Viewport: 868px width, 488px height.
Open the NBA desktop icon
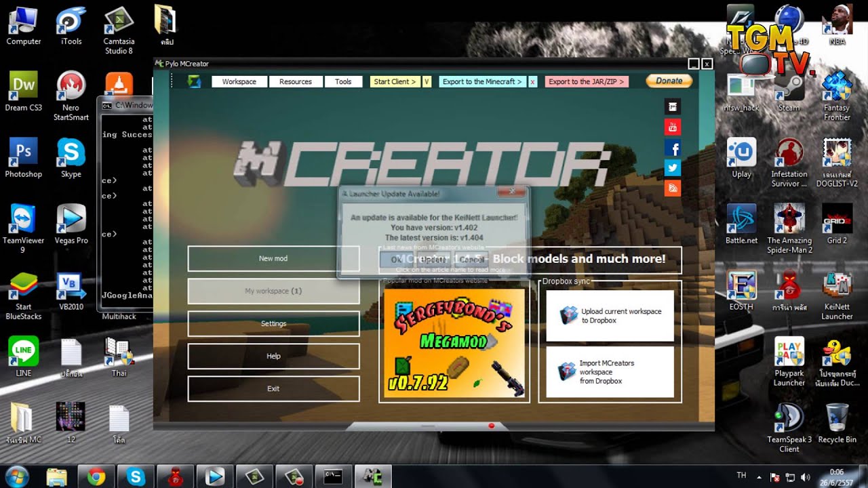tap(837, 26)
